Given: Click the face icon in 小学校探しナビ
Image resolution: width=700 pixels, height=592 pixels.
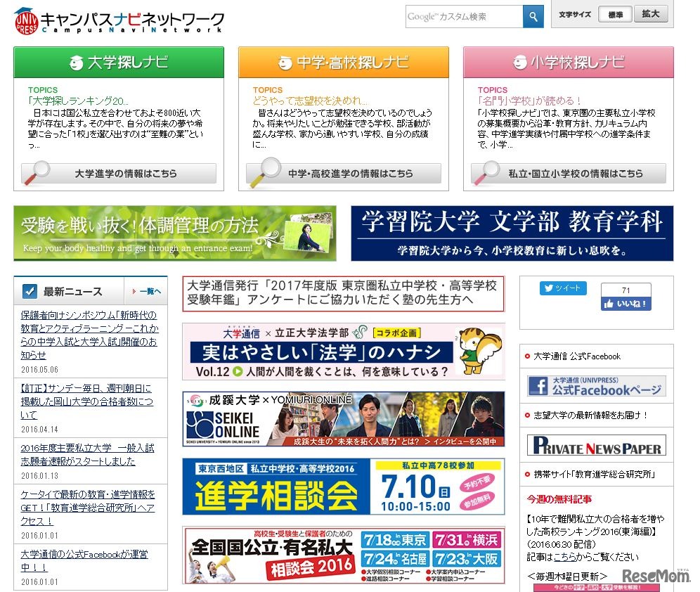Looking at the screenshot, I should click(x=519, y=62).
